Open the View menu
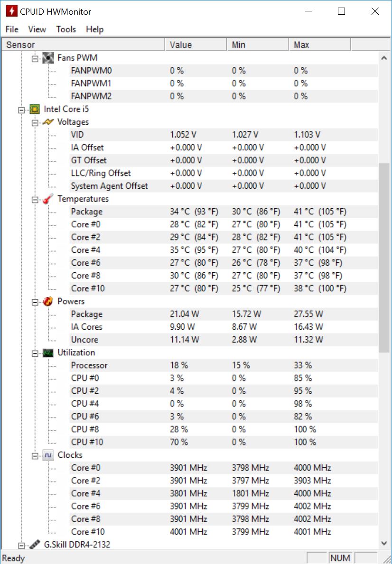Viewport: 392px width, 564px height. click(x=37, y=29)
